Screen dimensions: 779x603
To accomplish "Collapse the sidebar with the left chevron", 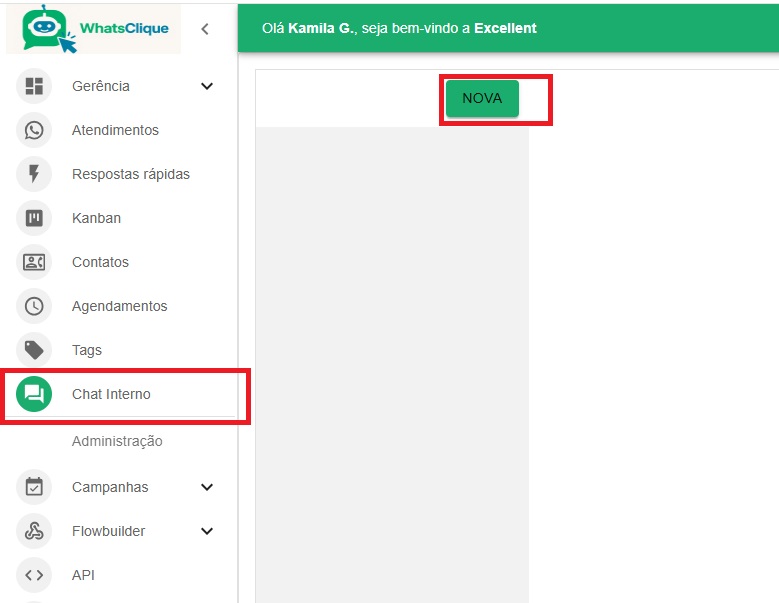I will (x=205, y=29).
